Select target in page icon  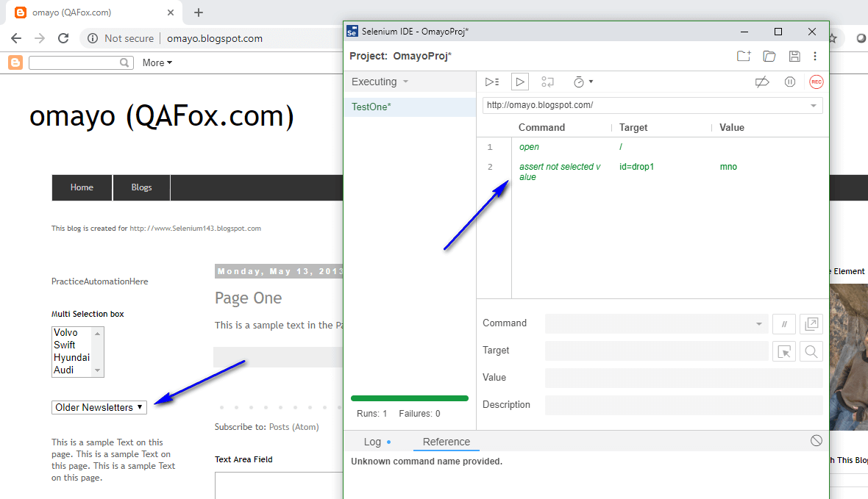tap(784, 351)
